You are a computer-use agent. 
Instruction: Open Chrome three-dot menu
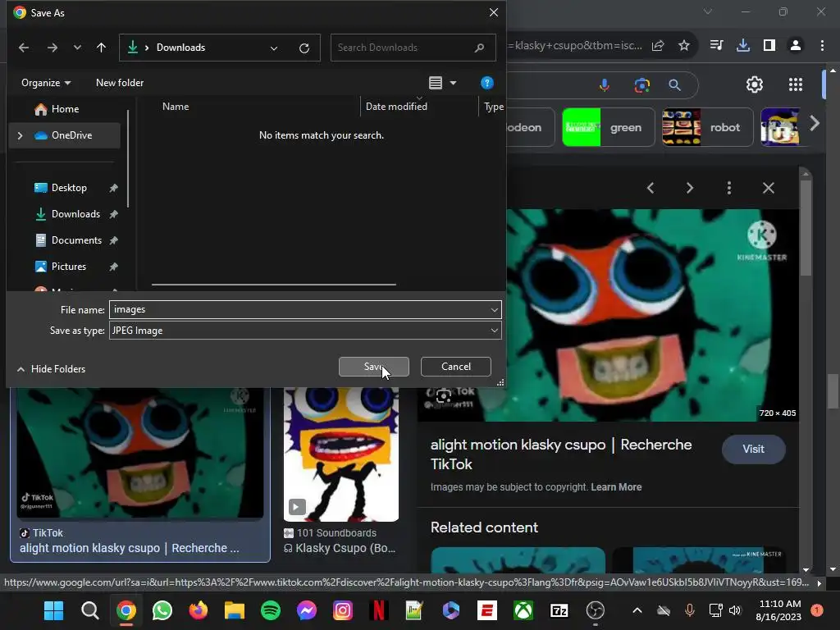tap(822, 46)
